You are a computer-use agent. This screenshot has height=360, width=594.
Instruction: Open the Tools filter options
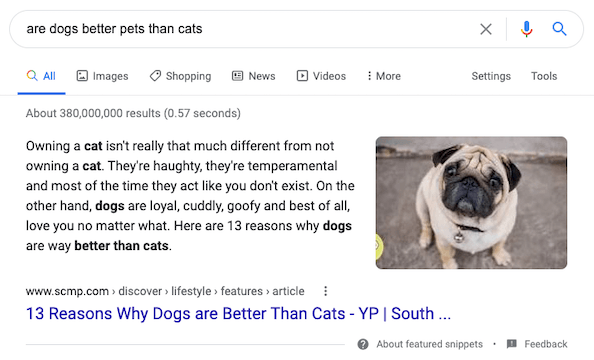[x=544, y=76]
